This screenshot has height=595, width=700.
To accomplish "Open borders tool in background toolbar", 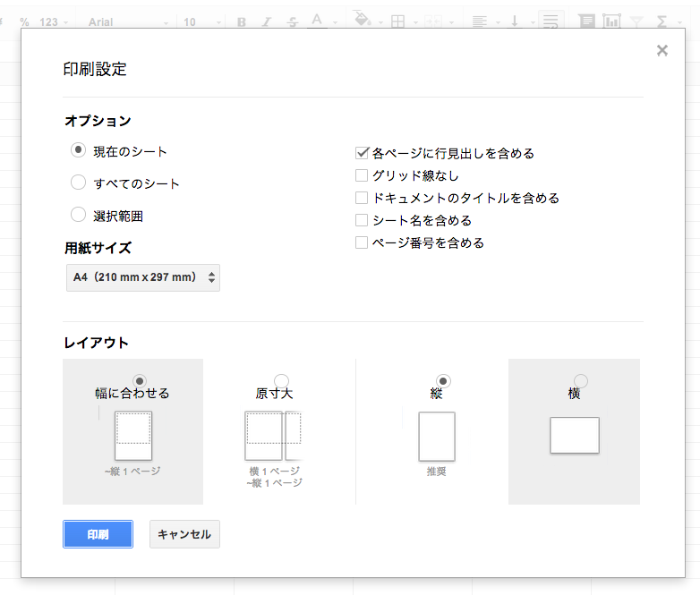I will (397, 21).
